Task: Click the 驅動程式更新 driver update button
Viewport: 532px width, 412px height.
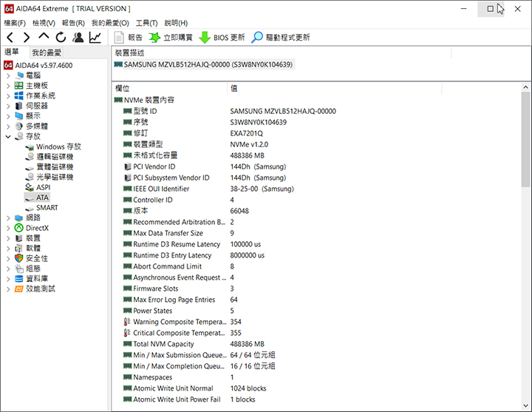Action: point(281,38)
